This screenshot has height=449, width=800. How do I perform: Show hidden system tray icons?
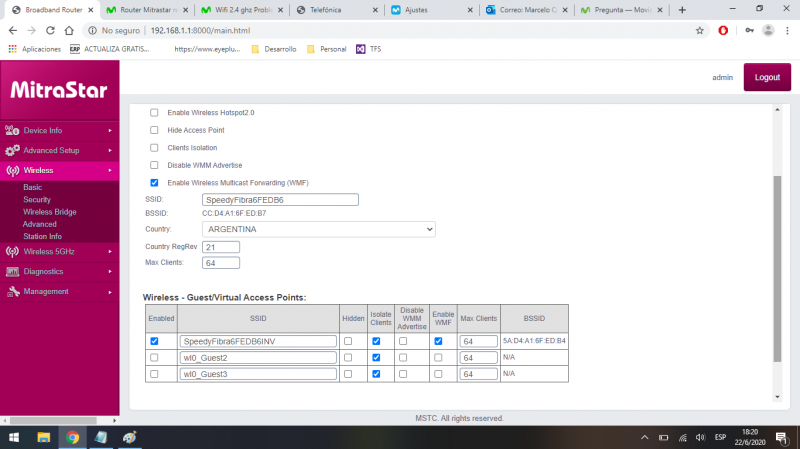(644, 437)
